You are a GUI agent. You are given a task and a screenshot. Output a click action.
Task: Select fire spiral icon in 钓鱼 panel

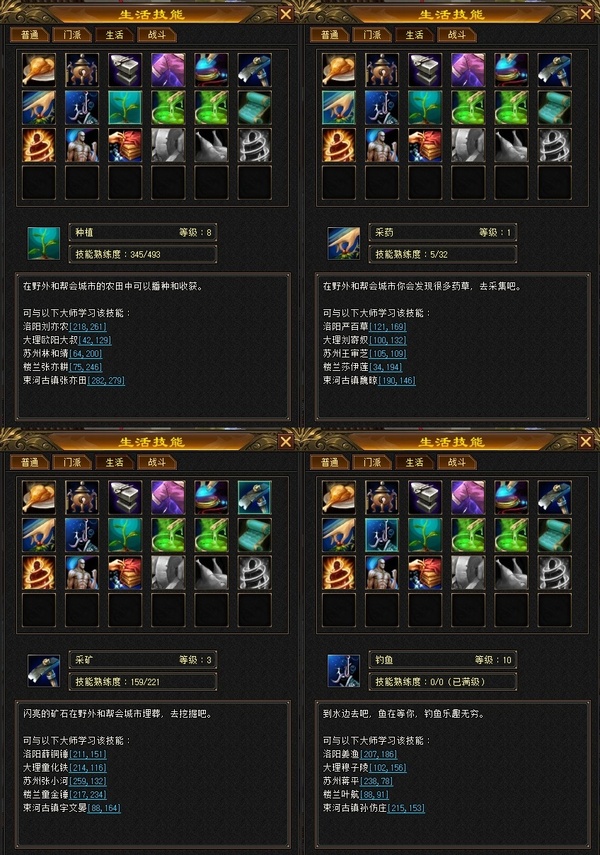click(x=339, y=573)
